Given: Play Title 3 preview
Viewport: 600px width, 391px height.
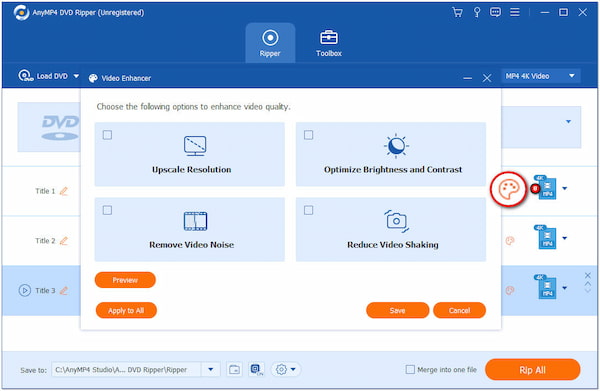Looking at the screenshot, I should click(24, 290).
